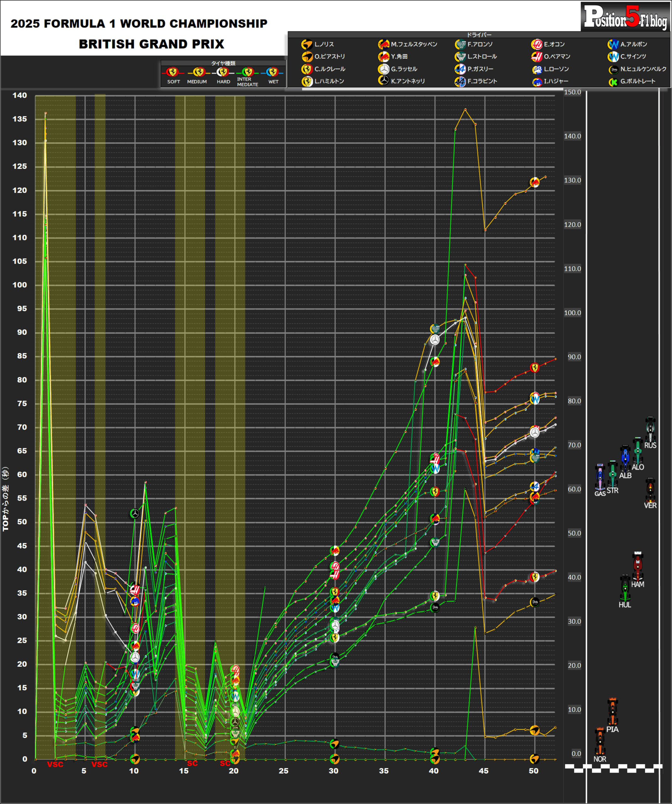Select the INTERMEDIATE tyre legend icon
The image size is (672, 804).
(x=248, y=72)
